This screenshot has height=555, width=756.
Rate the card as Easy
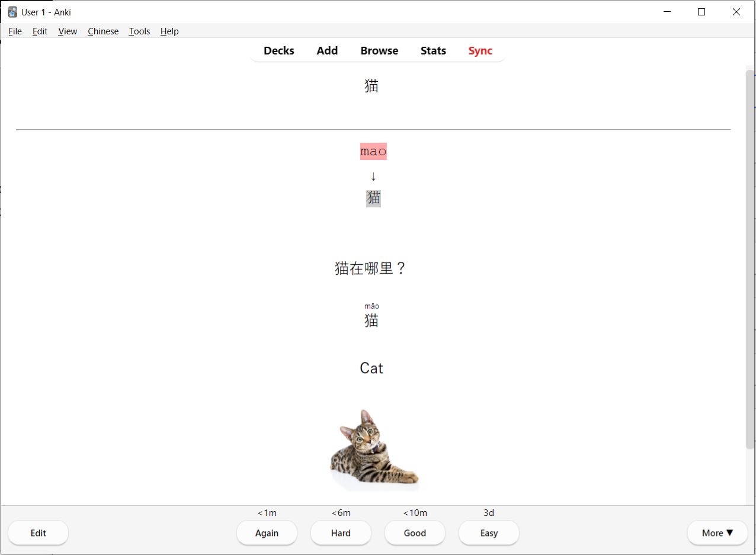click(x=489, y=533)
